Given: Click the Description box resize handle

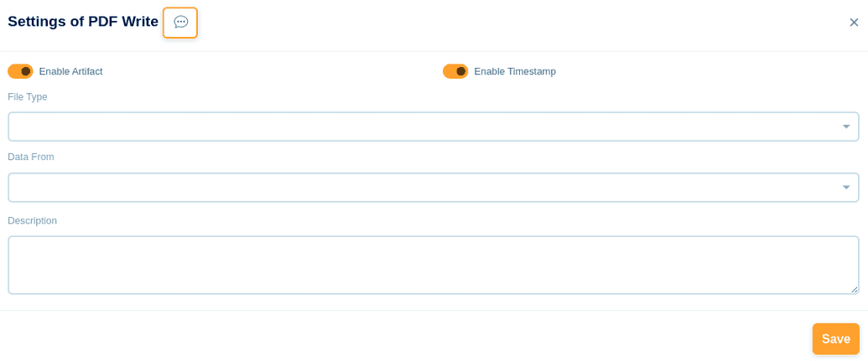Looking at the screenshot, I should 855,290.
